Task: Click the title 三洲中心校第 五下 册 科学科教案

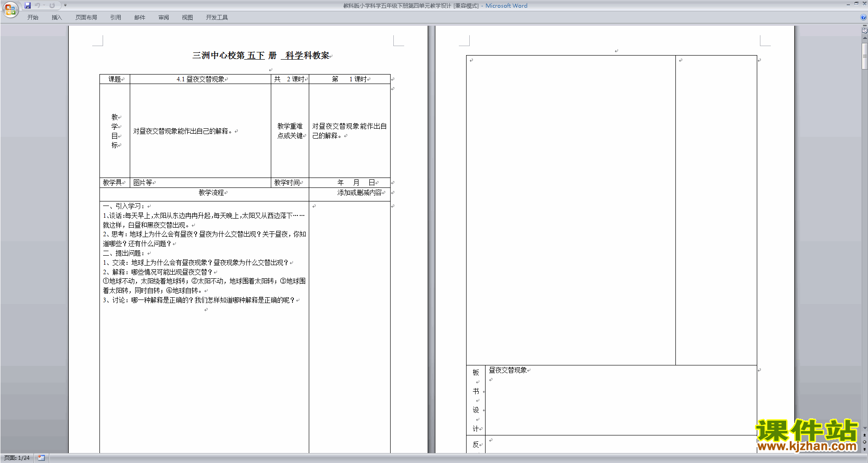Action: coord(261,56)
